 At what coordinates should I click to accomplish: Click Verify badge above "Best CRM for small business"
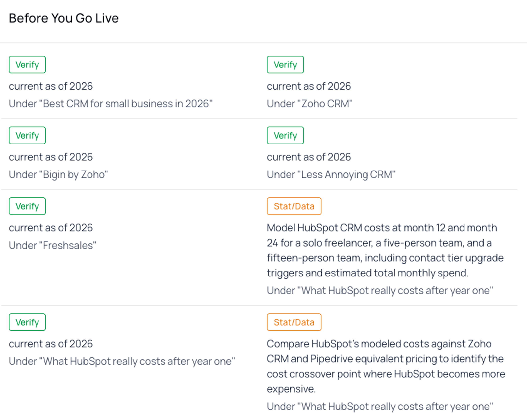(27, 65)
